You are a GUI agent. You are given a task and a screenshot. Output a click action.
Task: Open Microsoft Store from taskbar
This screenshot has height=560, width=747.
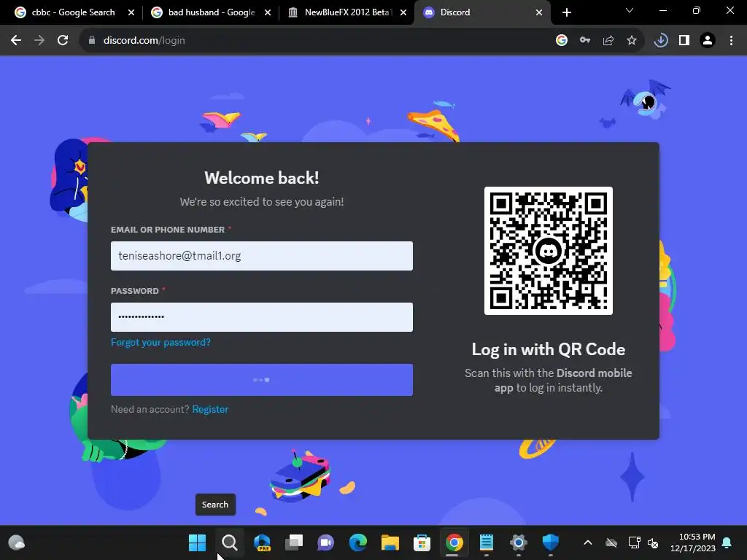click(x=422, y=542)
